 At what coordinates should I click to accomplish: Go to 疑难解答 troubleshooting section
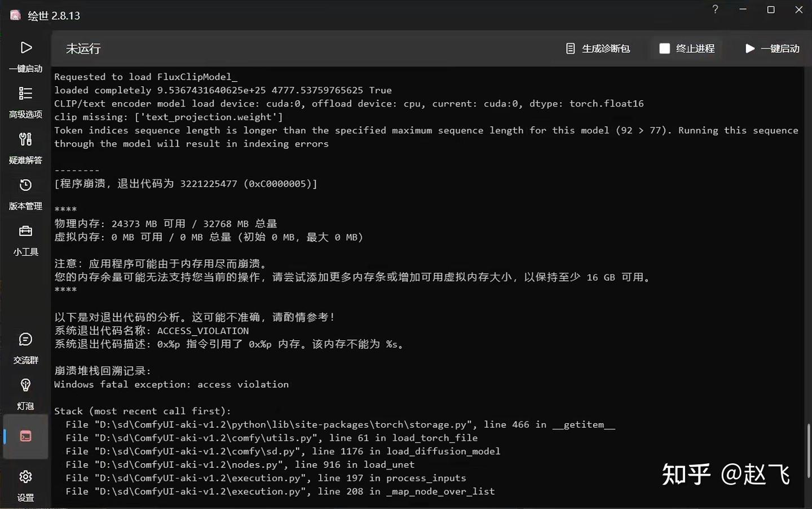point(25,148)
